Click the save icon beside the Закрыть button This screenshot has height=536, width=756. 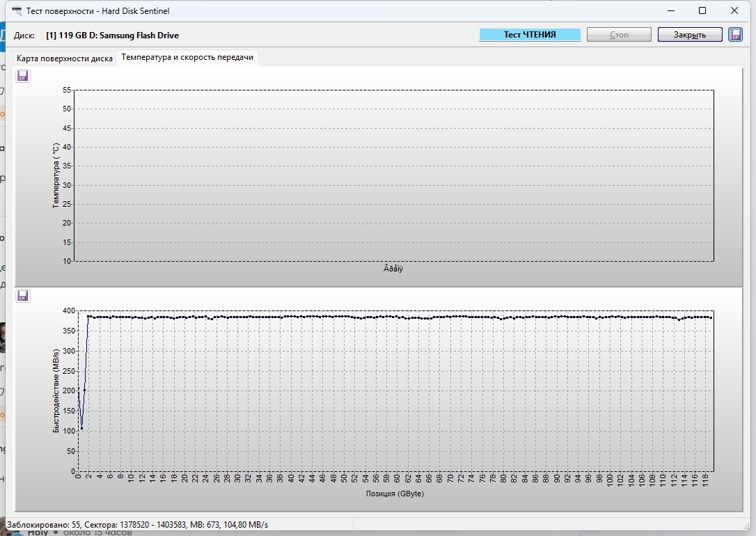pos(735,35)
